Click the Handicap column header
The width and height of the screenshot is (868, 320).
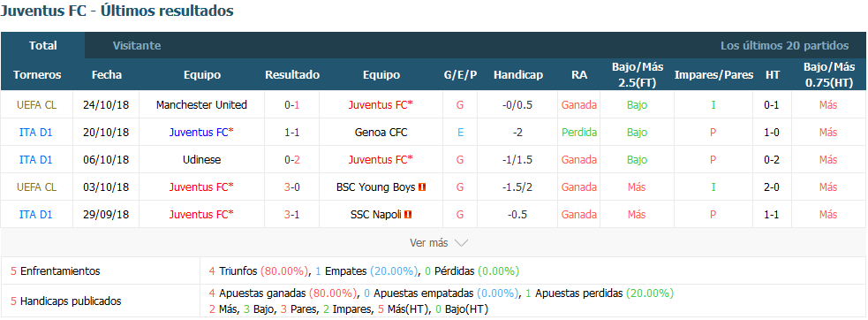click(518, 75)
